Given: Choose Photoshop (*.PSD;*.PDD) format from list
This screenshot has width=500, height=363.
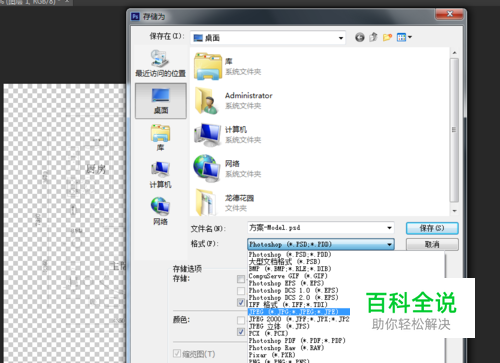Looking at the screenshot, I should (x=290, y=255).
